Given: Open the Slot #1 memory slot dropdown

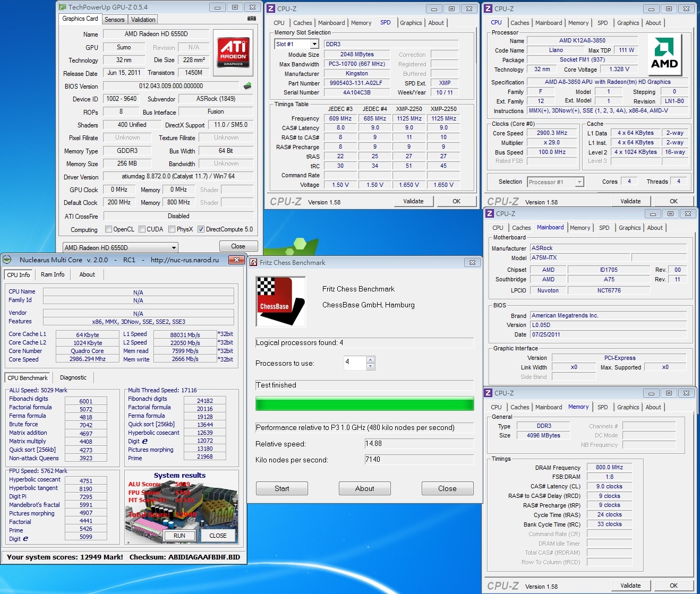Looking at the screenshot, I should coord(314,44).
